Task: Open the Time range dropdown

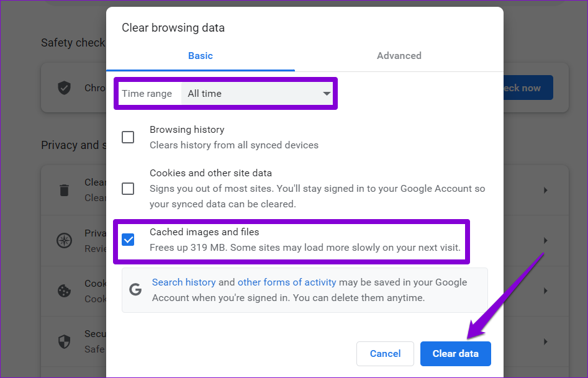Action: click(x=257, y=94)
